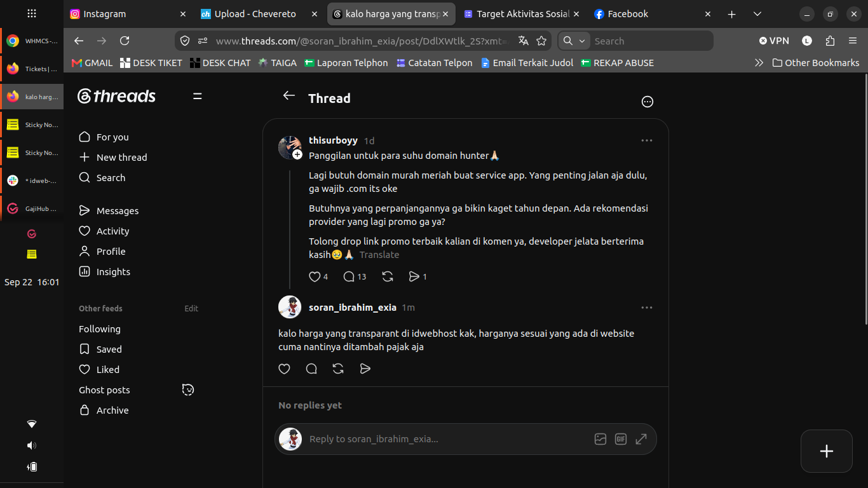Click the Threads logo
The height and width of the screenshot is (488, 868).
pos(116,96)
